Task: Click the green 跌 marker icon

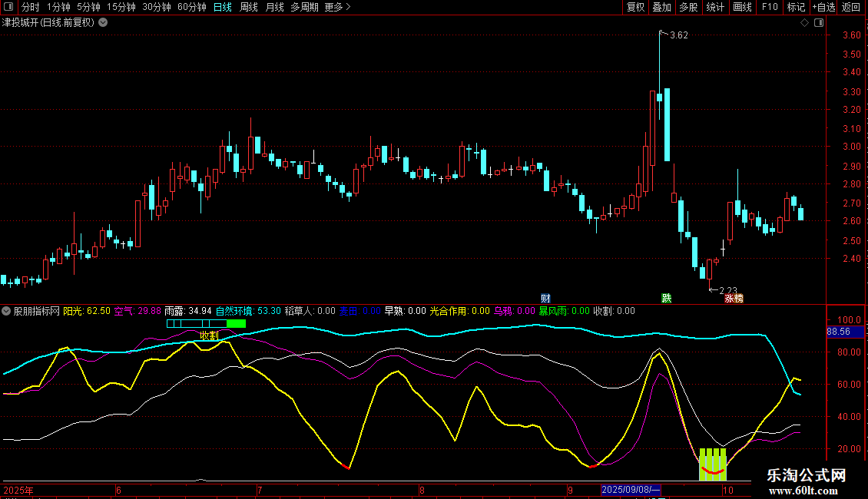Action: click(666, 298)
